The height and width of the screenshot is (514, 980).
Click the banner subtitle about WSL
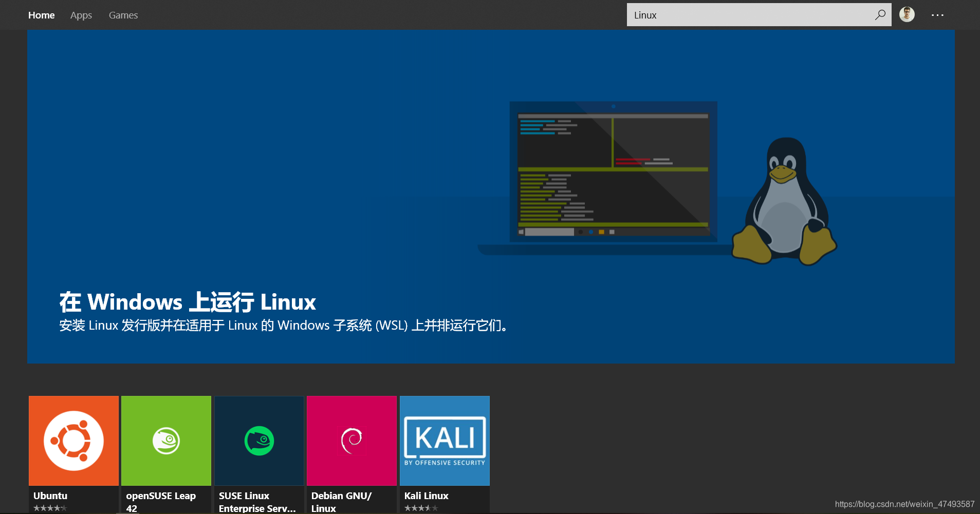pyautogui.click(x=284, y=326)
